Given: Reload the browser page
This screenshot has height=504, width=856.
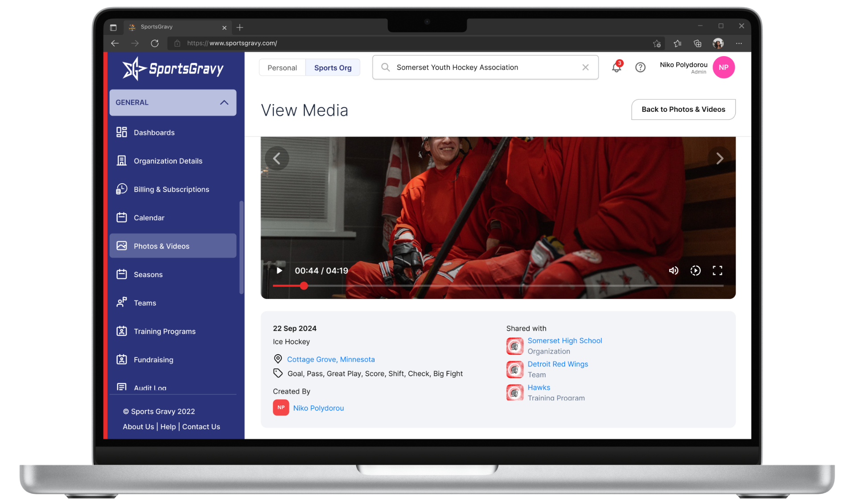Looking at the screenshot, I should (155, 43).
